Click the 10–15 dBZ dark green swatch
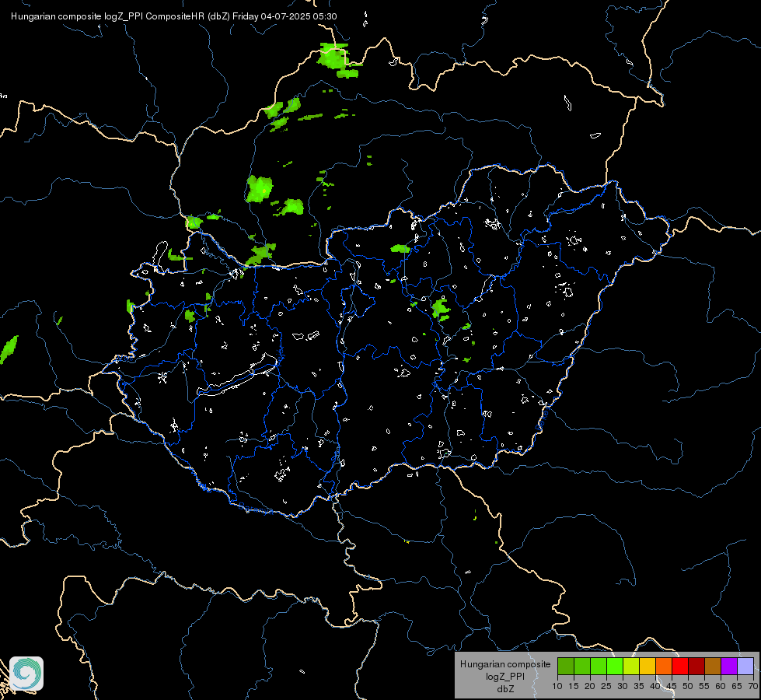Viewport: 761px width, 700px height. 566,666
